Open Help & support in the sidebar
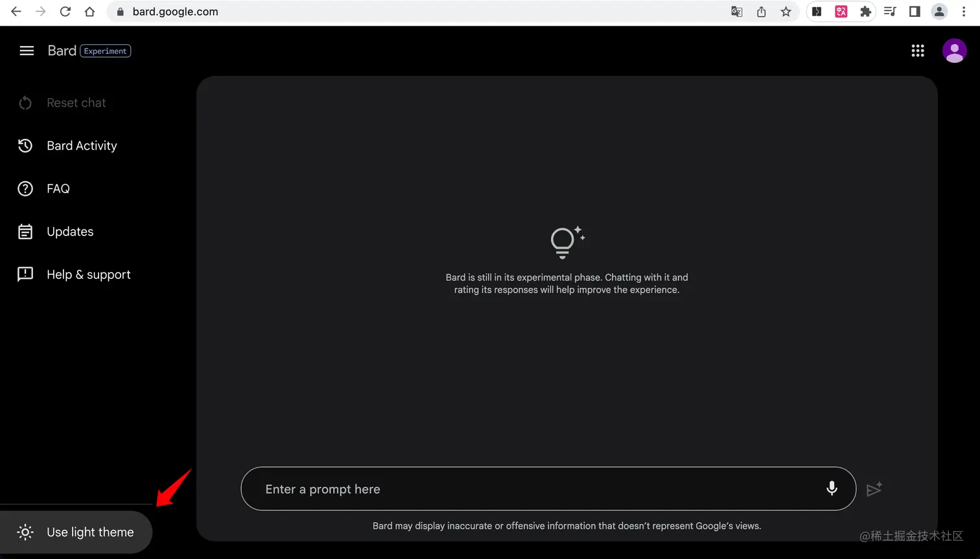 tap(88, 274)
